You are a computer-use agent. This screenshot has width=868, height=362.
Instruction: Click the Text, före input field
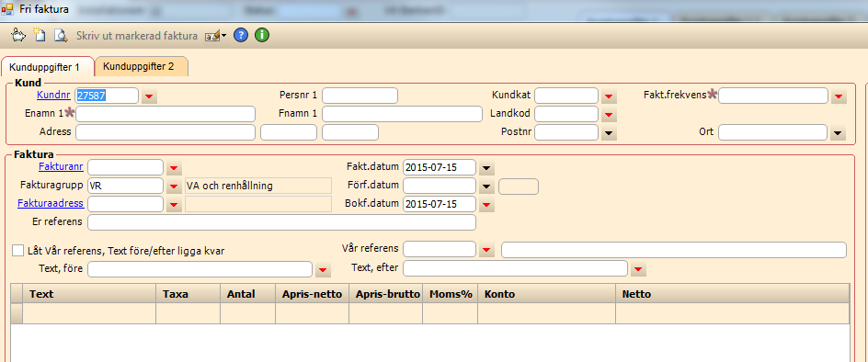200,269
